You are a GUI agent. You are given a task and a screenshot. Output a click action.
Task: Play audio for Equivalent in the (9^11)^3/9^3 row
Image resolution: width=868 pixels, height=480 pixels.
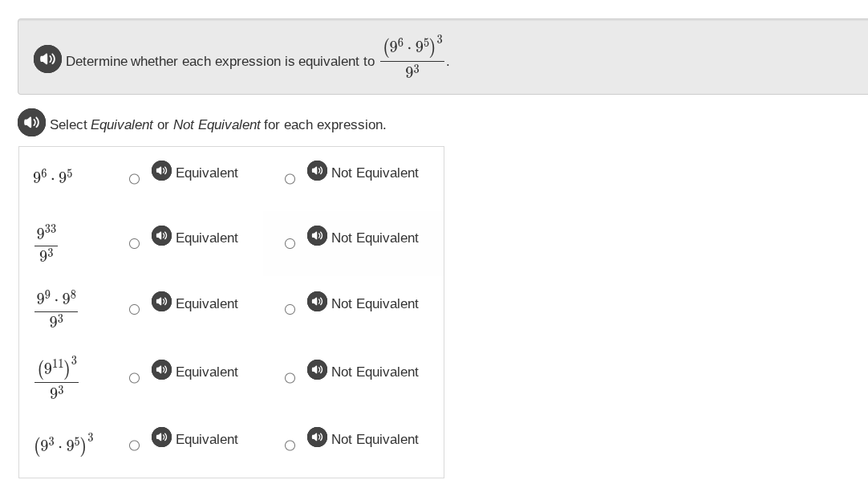coord(162,369)
